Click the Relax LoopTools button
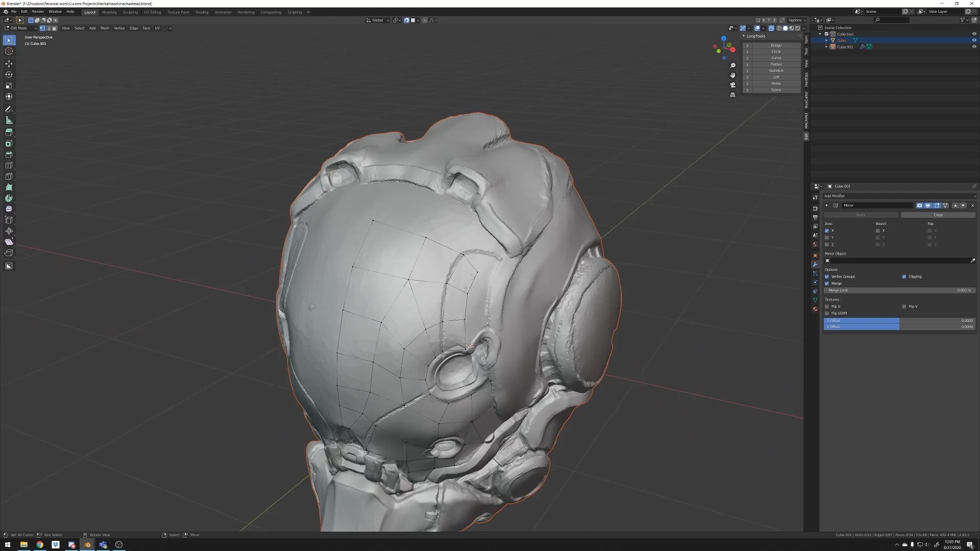 coord(776,84)
